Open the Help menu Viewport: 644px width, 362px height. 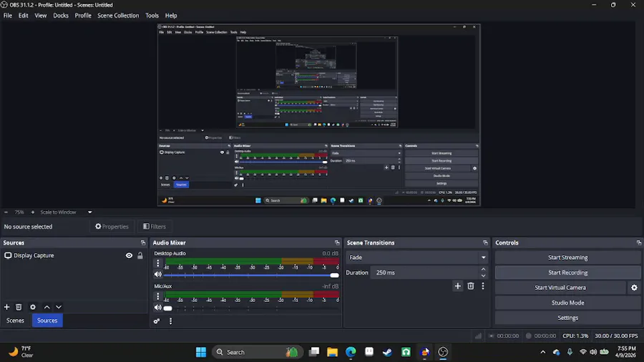(171, 16)
